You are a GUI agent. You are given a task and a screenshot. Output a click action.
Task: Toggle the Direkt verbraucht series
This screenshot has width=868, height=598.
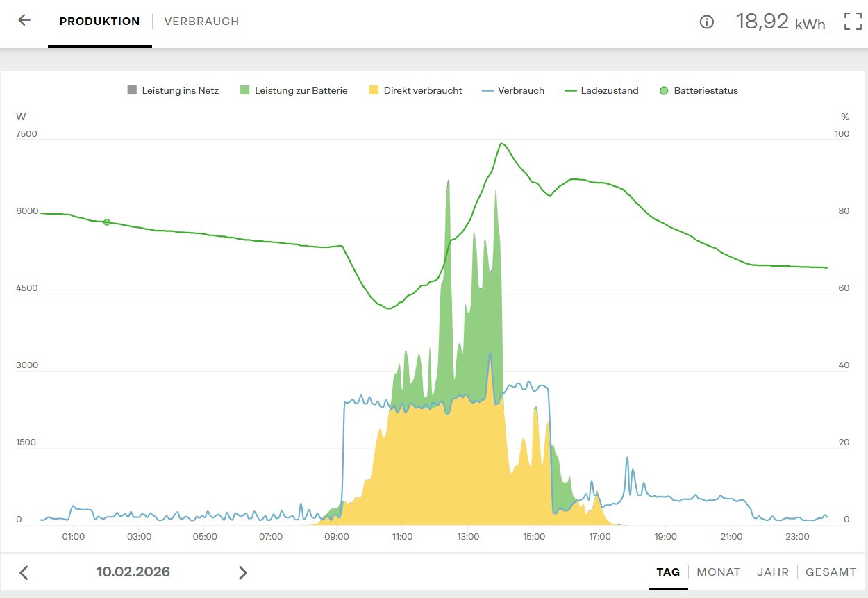pyautogui.click(x=415, y=90)
